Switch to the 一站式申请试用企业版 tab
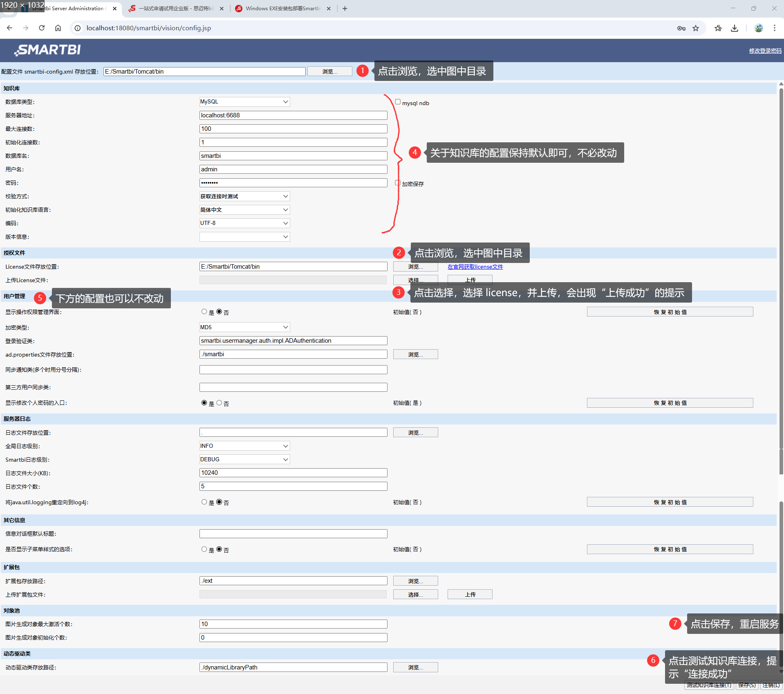This screenshot has width=784, height=694. coord(176,8)
